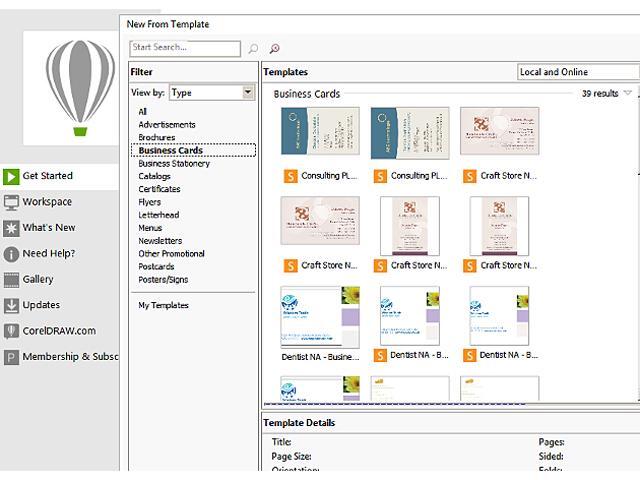Screen dimensions: 640x480
Task: Open the Local and Online dropdown
Action: [577, 72]
